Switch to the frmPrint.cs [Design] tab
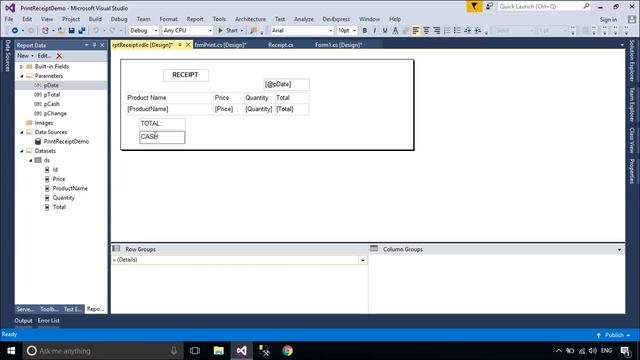 (x=220, y=45)
